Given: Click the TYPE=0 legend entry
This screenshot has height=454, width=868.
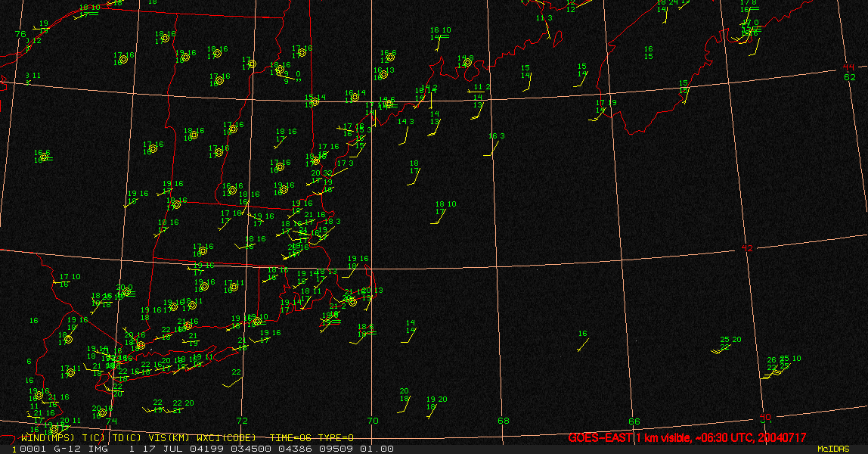Looking at the screenshot, I should coord(336,438).
